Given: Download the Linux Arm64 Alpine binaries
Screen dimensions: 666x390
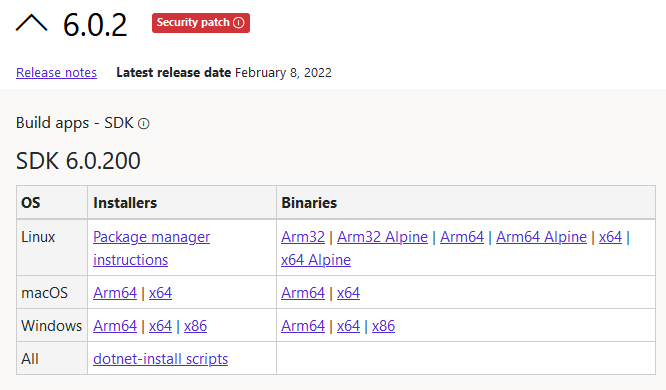Looking at the screenshot, I should tap(541, 237).
